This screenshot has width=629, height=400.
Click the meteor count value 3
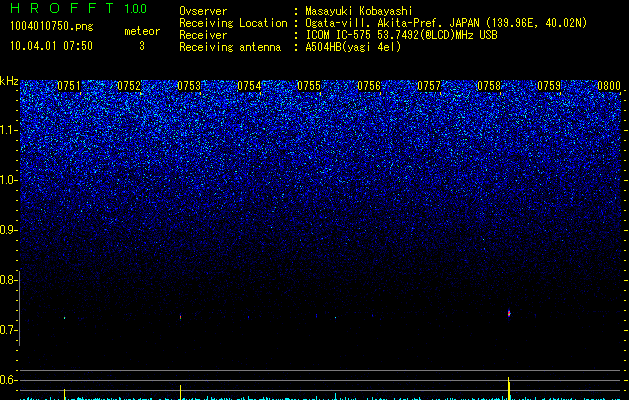tap(142, 46)
